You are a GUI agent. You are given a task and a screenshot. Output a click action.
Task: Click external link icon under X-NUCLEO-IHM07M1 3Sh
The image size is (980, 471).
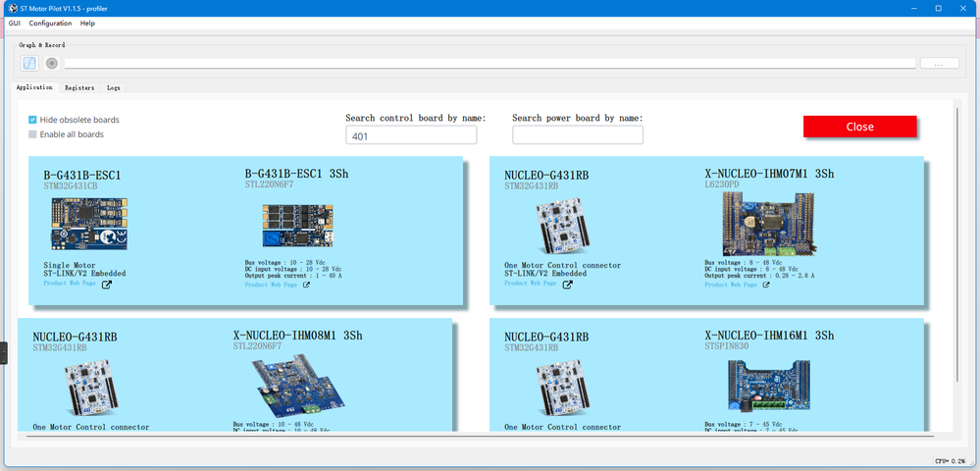tap(766, 285)
